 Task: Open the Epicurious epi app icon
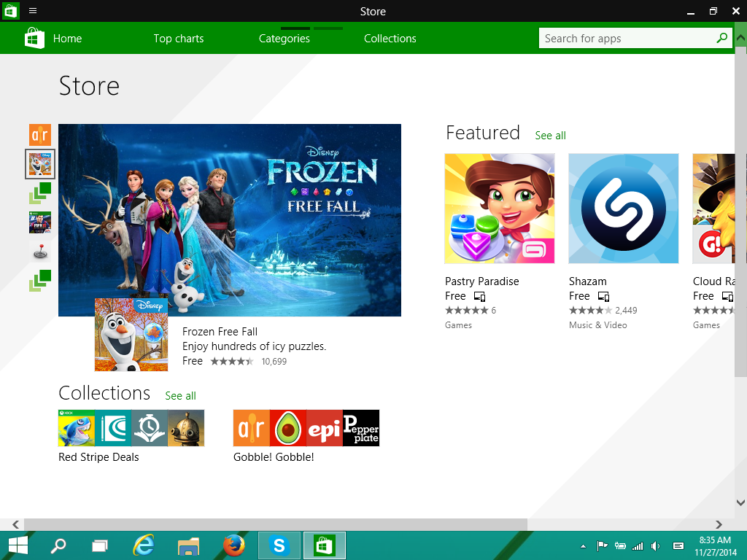pyautogui.click(x=325, y=428)
